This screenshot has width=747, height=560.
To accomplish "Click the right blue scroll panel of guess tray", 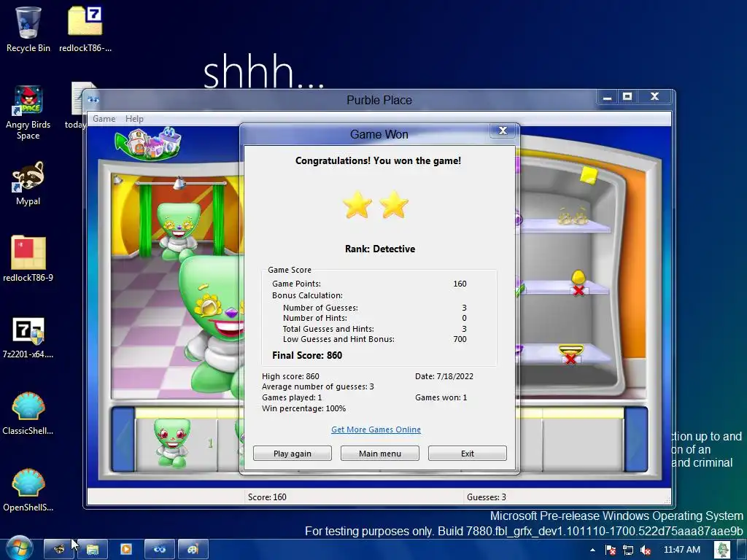I will click(x=636, y=440).
